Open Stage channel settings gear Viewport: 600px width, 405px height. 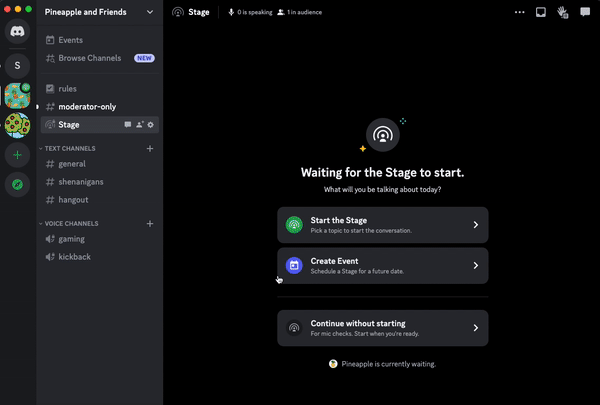pos(151,125)
